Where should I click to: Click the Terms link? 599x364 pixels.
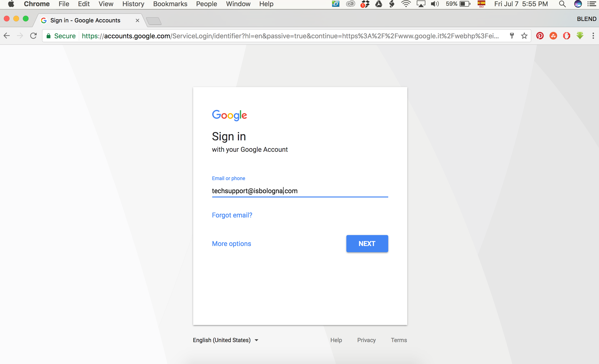[399, 340]
